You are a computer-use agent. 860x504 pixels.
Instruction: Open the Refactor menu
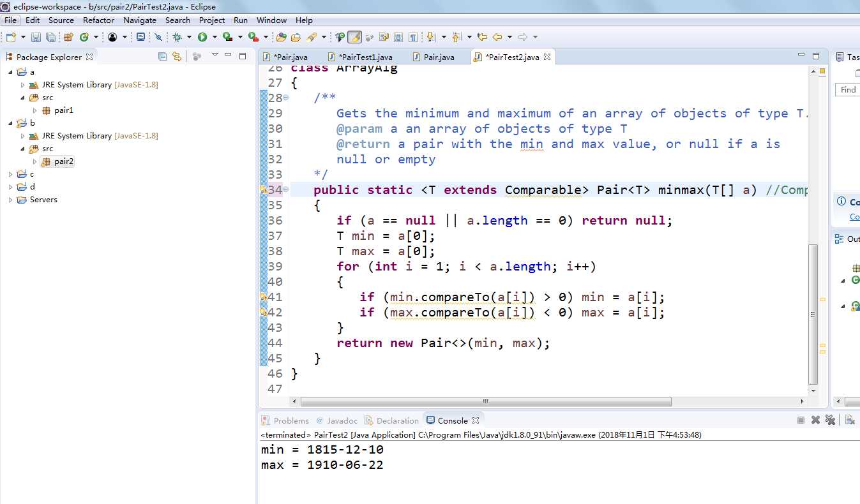click(x=98, y=20)
